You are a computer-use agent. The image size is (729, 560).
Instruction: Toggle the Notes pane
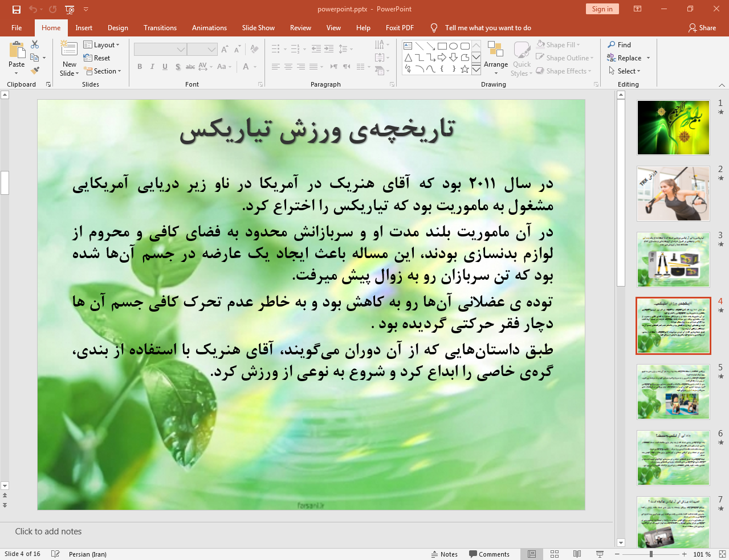(445, 554)
